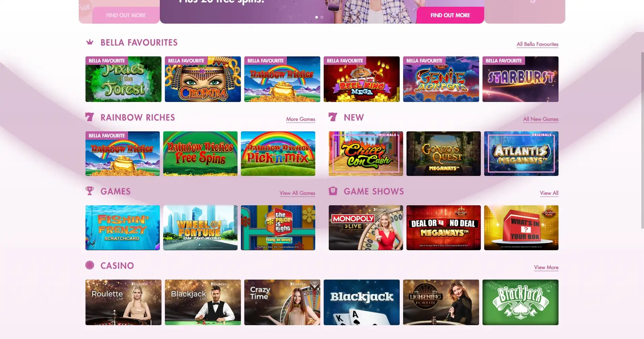Screen dimensions: 644x339
Task: Click the trophy icon beside Games heading
Action: (90, 191)
